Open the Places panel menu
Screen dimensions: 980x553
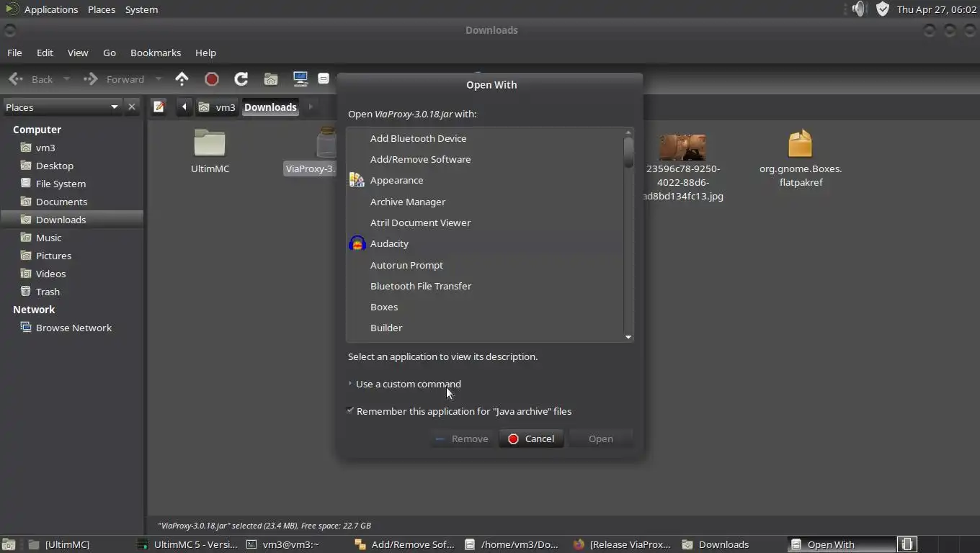point(102,9)
